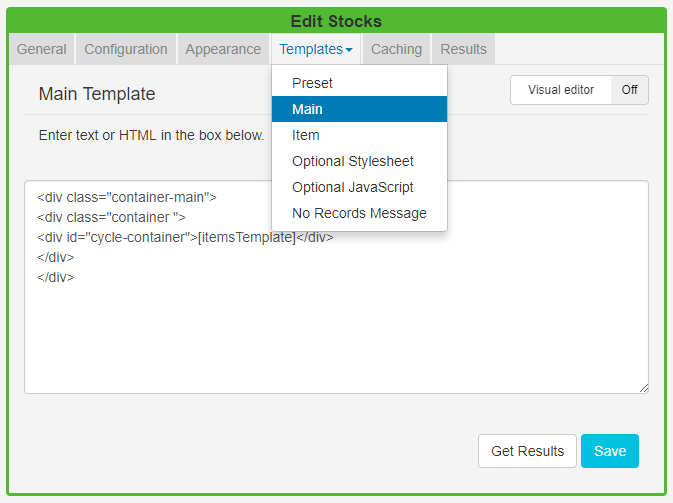
Task: Pick the Item template option
Action: click(x=306, y=135)
